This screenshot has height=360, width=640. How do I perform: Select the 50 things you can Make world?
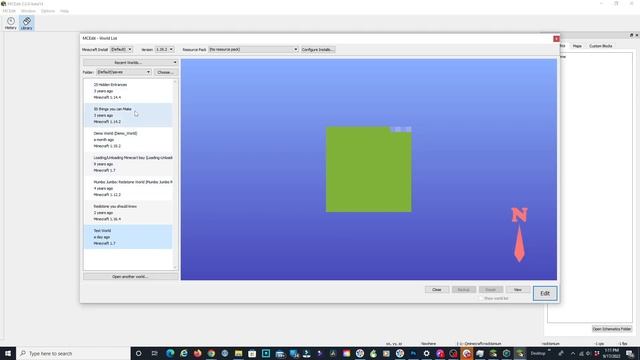128,115
